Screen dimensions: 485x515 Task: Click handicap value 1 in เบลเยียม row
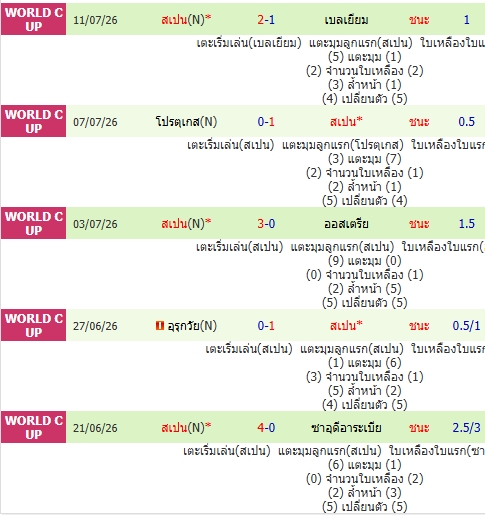pos(467,20)
